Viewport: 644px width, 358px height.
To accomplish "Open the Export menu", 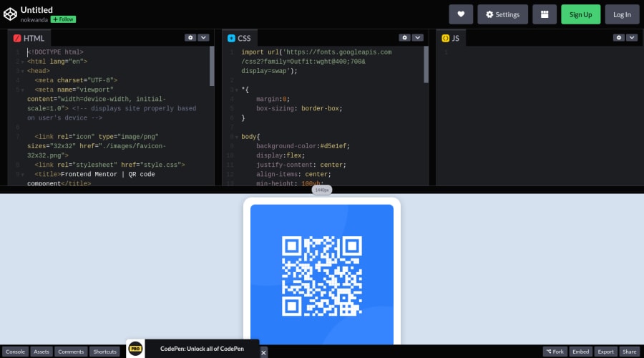I will (x=606, y=352).
